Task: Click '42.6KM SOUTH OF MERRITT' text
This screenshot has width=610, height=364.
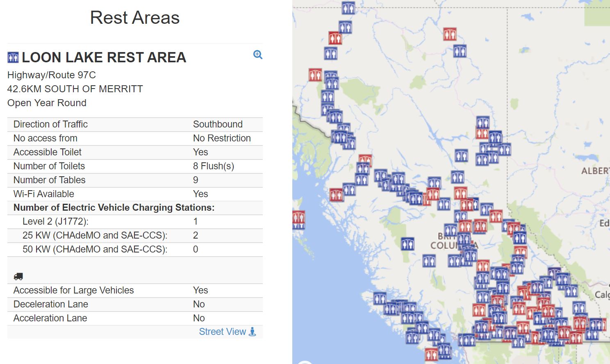Action: (x=75, y=89)
